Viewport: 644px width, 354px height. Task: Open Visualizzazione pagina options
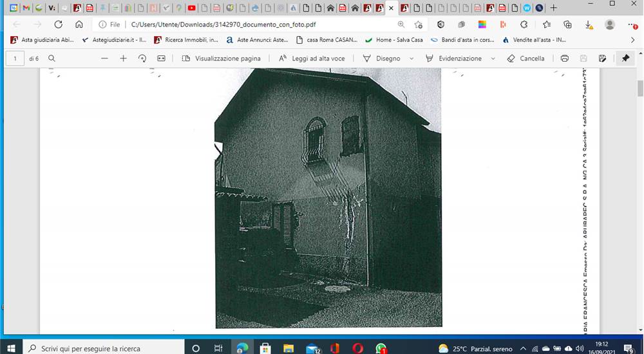[221, 59]
